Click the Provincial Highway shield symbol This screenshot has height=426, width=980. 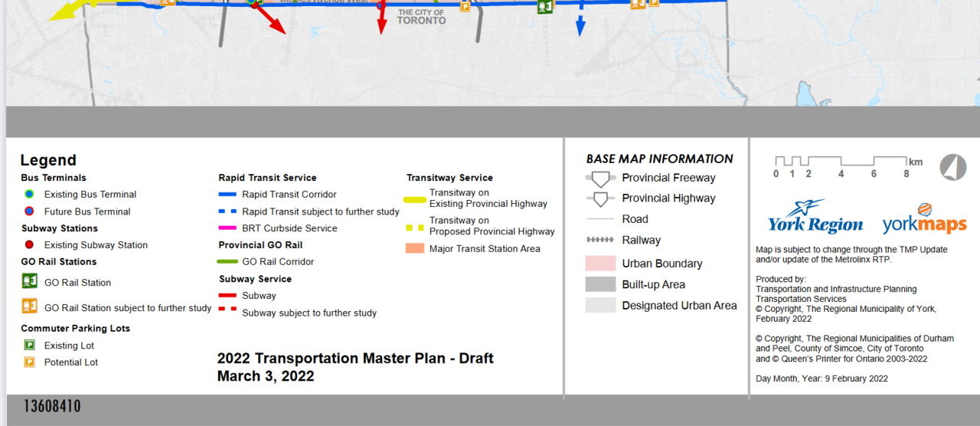coord(601,199)
